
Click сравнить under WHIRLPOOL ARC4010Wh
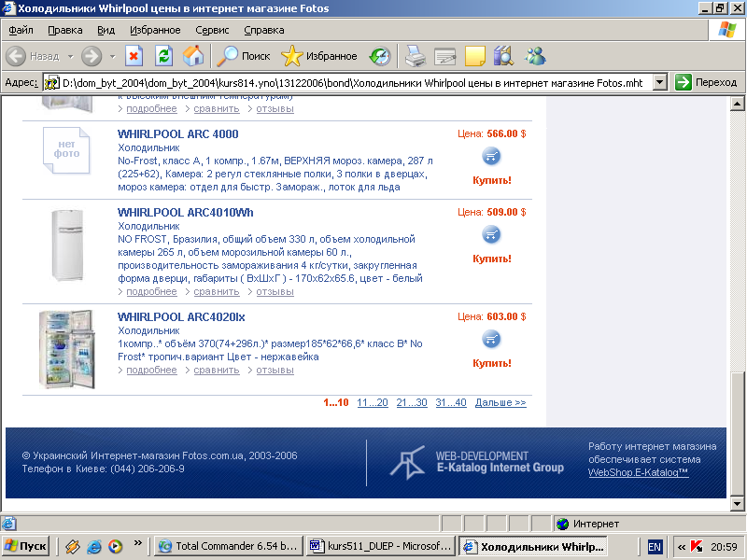(217, 291)
